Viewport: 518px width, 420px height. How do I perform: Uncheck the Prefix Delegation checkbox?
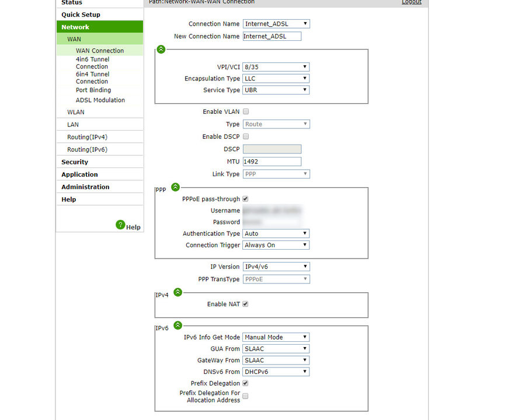(245, 383)
